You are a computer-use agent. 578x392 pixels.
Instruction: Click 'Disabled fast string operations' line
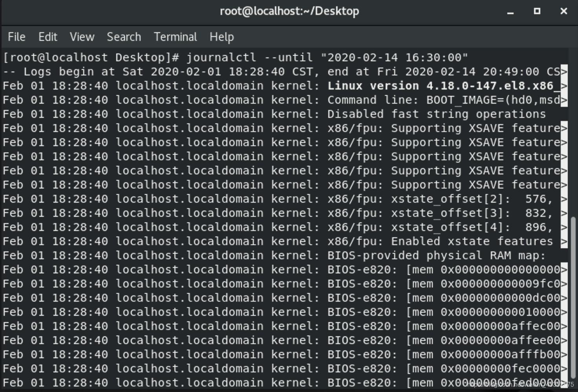[x=437, y=114]
